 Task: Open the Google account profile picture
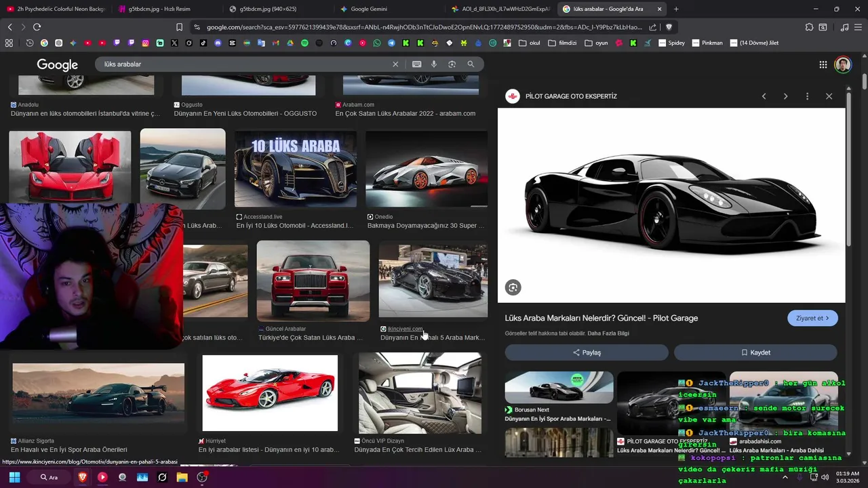point(842,64)
